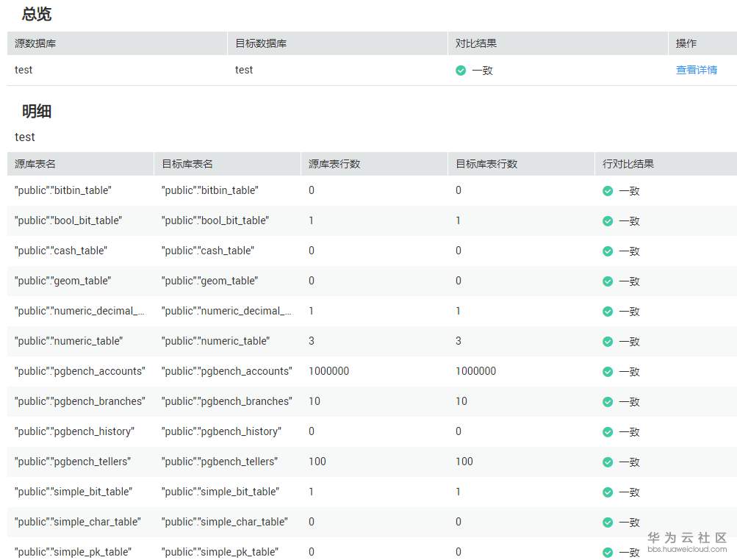
Task: Click the green check icon in pgbench_branches row
Action: pyautogui.click(x=608, y=401)
